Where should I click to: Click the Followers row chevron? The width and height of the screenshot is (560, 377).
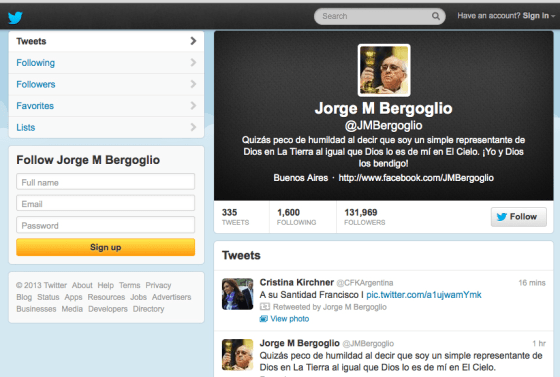193,84
